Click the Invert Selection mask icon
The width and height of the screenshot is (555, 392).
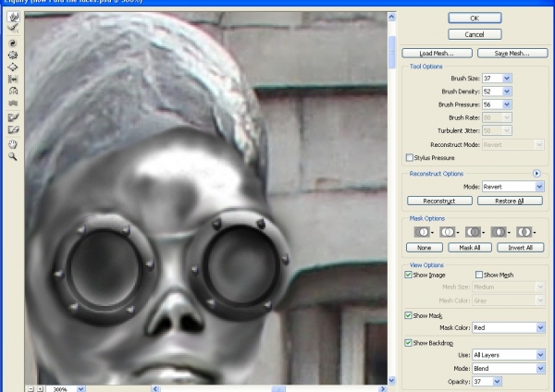click(x=524, y=232)
